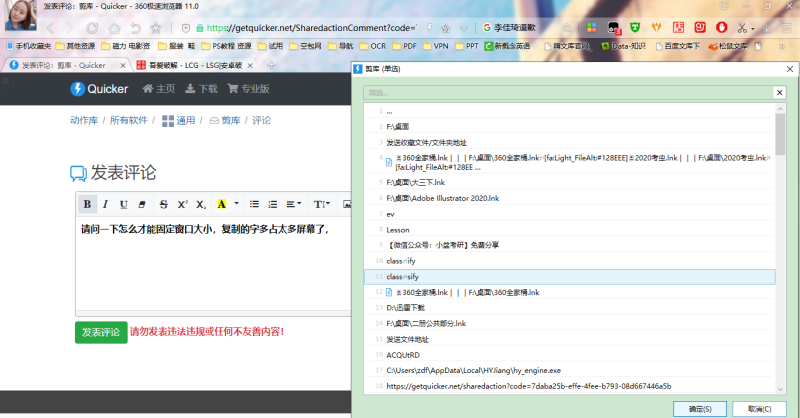The image size is (800, 418).
Task: Select the 'Lesson' clipboard row
Action: pyautogui.click(x=569, y=230)
